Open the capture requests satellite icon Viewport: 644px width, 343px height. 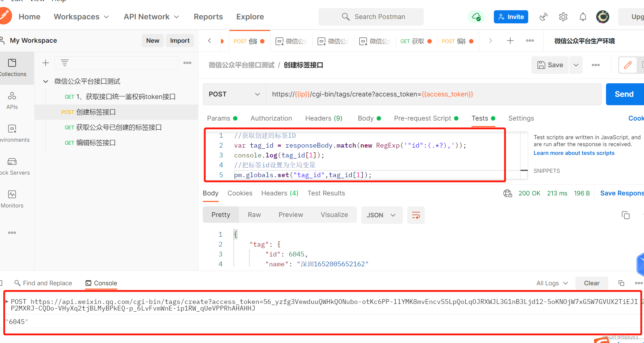coord(544,17)
